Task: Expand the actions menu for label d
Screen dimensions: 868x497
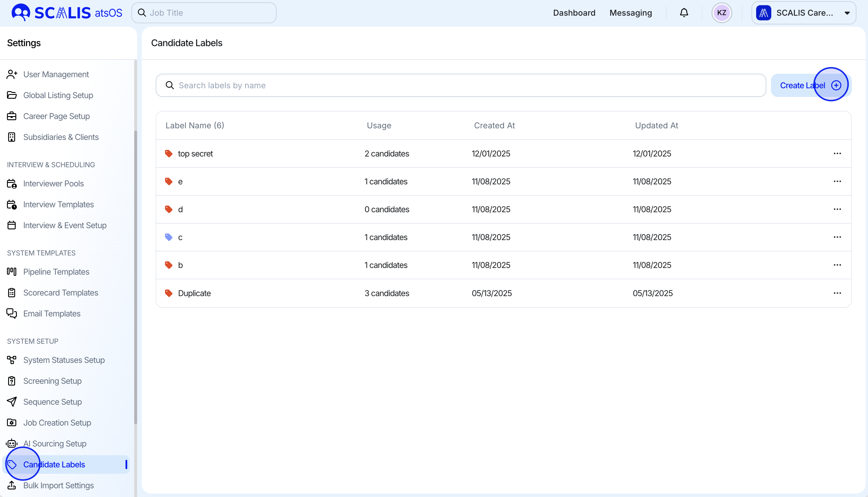Action: [x=837, y=209]
